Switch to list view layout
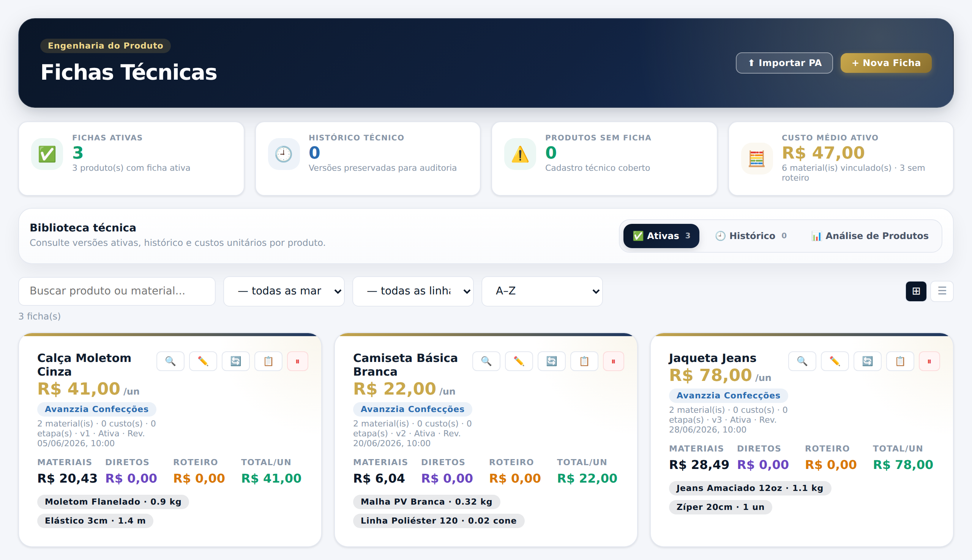 point(942,291)
